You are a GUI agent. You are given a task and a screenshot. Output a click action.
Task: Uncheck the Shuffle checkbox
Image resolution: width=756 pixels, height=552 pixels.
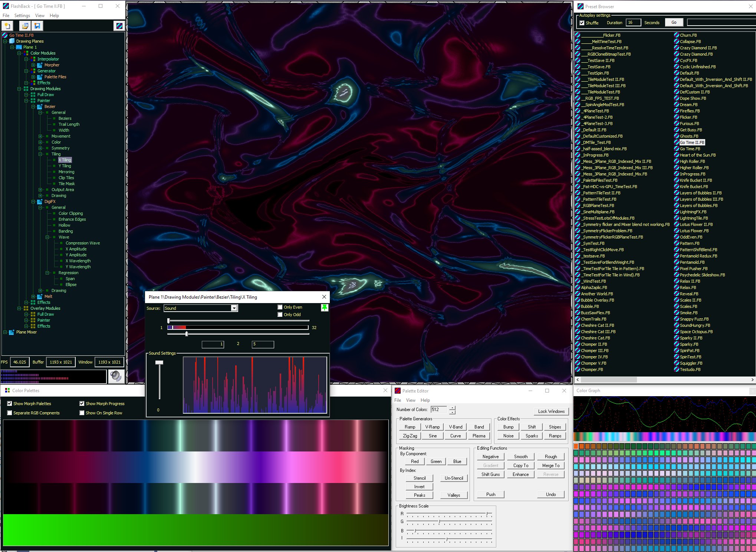(582, 23)
